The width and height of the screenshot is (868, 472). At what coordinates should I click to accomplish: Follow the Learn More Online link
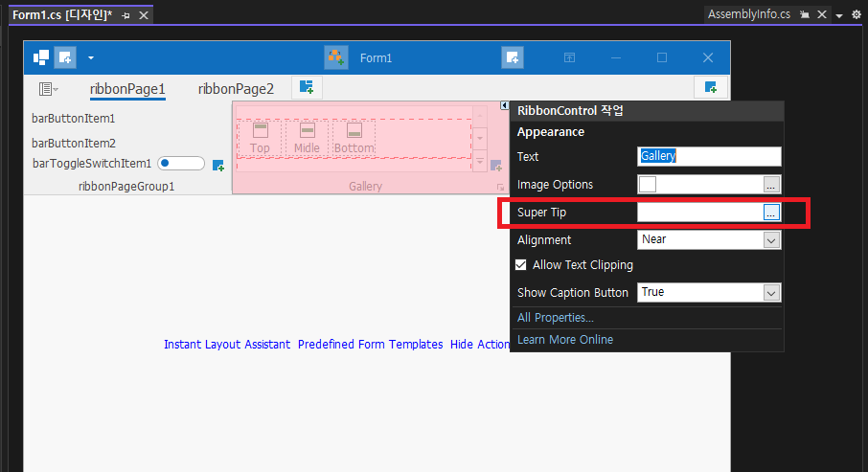click(x=565, y=339)
